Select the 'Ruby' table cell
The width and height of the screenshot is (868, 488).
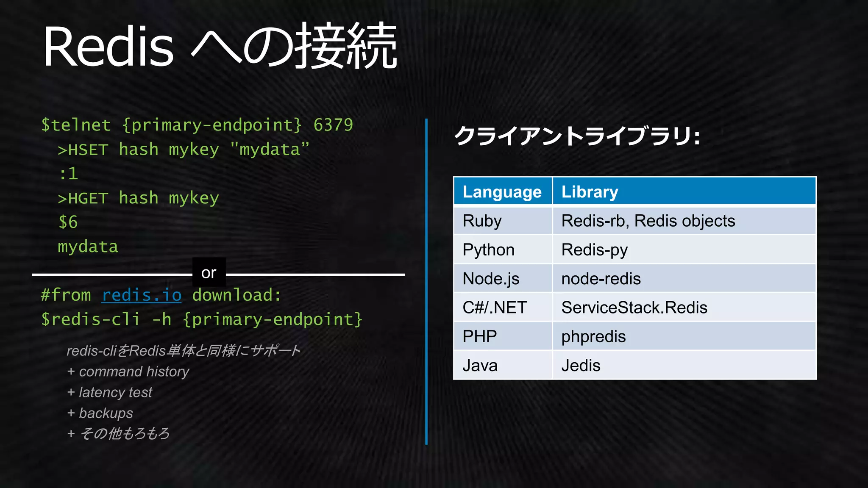503,221
